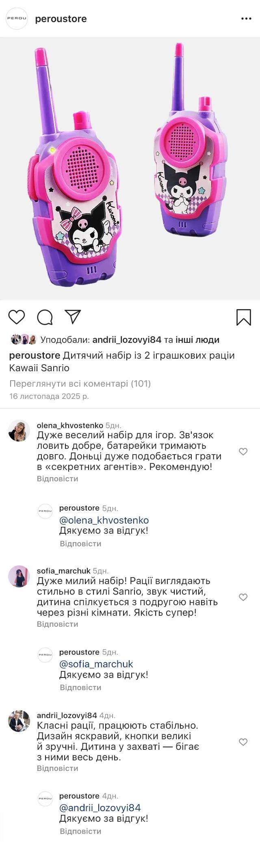
Task: Like andrii_lozovyi84's comment
Action: point(243,742)
